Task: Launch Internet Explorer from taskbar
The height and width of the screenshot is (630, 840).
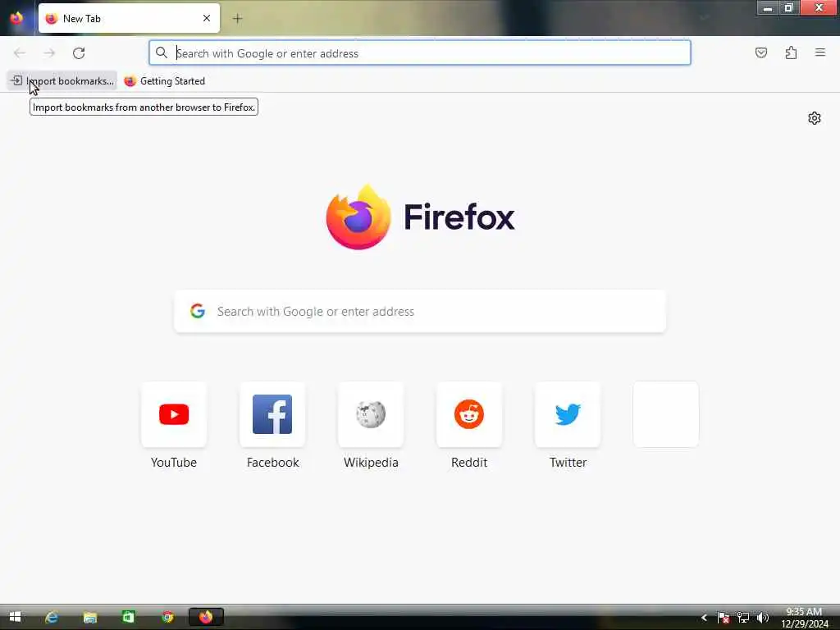Action: pos(52,617)
